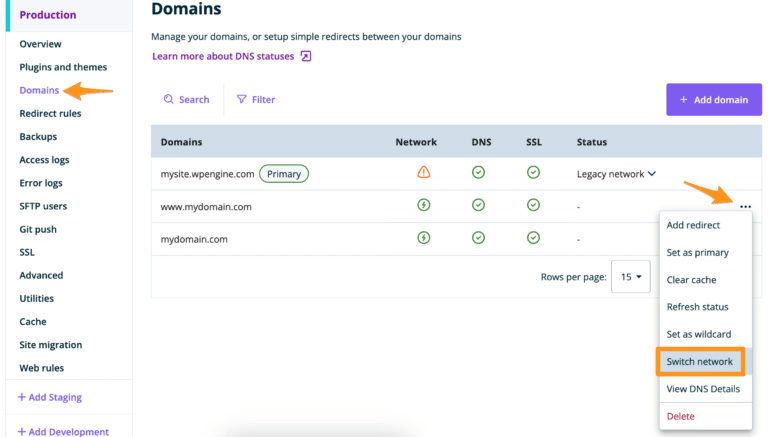768x437 pixels.
Task: Click the network status icon for www.mydomain.com
Action: point(424,206)
